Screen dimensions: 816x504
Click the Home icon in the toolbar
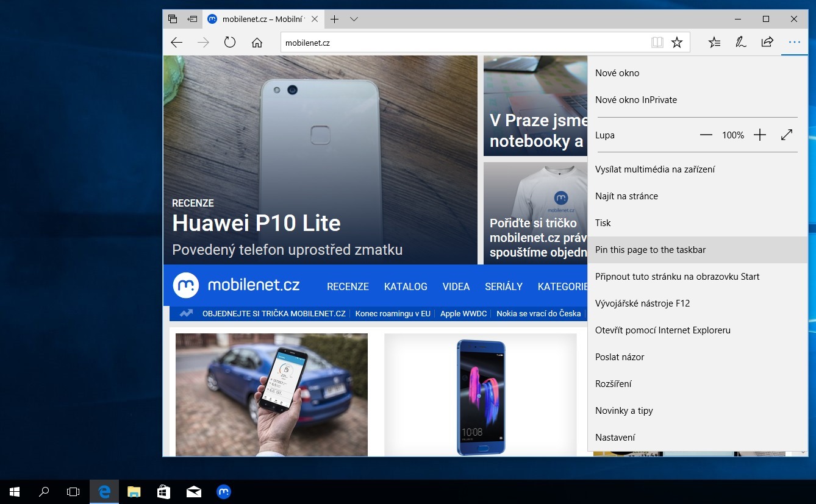(257, 42)
